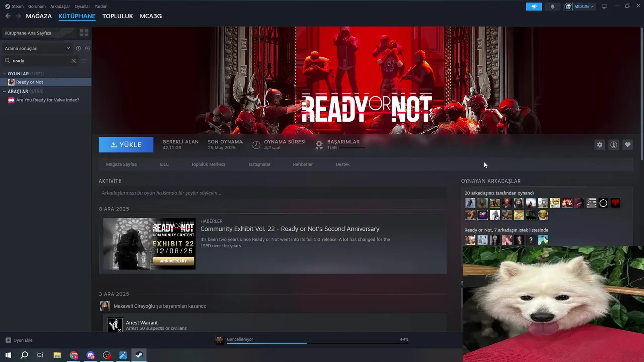Collapse the OYUNLAR category
644x362 pixels.
click(5, 74)
